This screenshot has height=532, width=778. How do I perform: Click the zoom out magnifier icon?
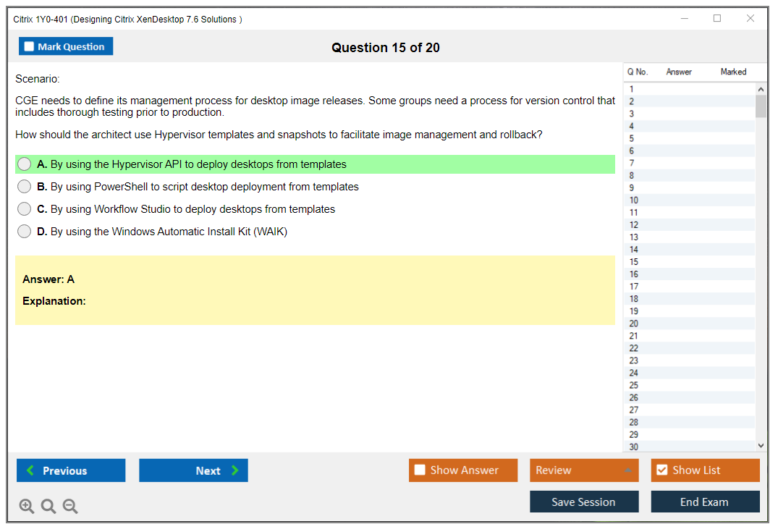click(x=70, y=507)
